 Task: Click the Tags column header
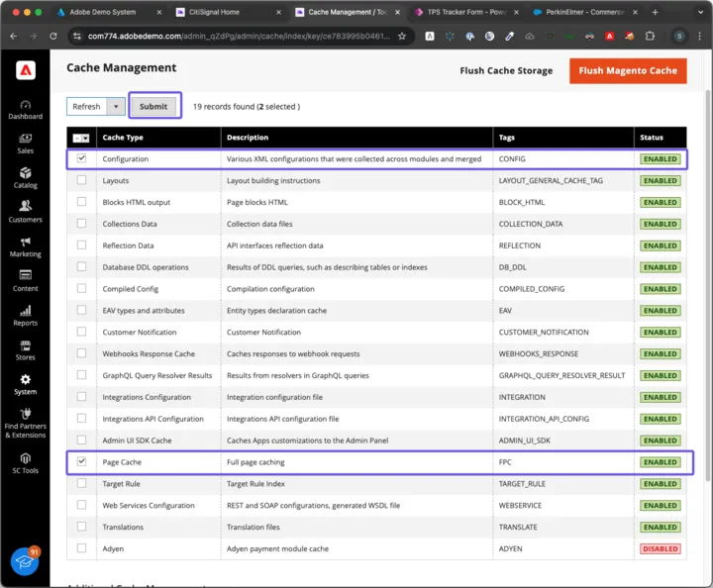click(x=563, y=138)
